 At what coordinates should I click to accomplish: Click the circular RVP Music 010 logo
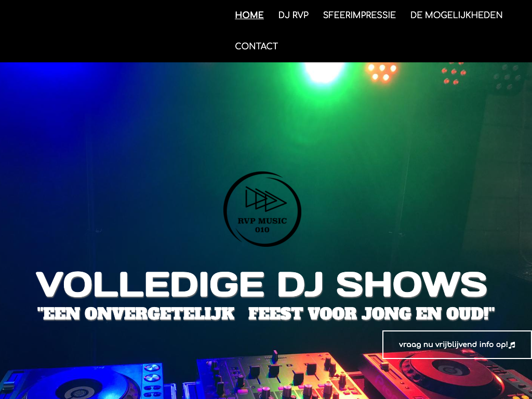pos(262,209)
